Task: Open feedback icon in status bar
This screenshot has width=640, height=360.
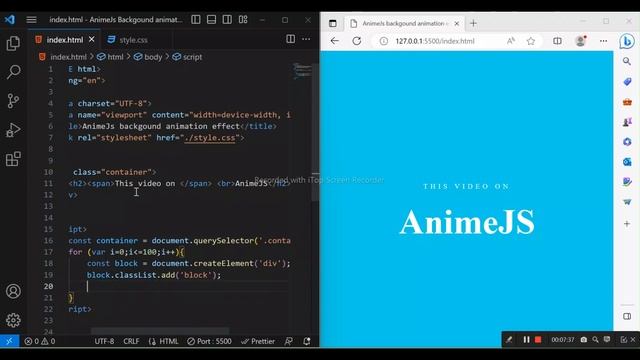Action: tap(289, 341)
